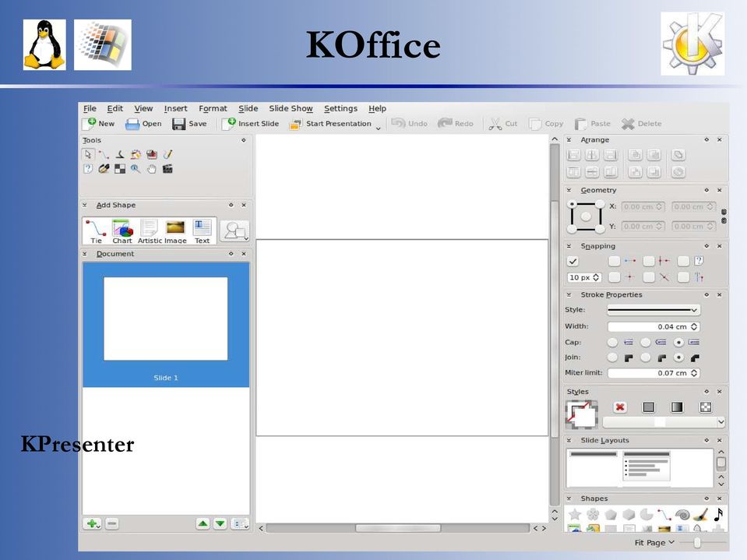Enable the first snapping option in top row
The image size is (747, 560).
(615, 261)
